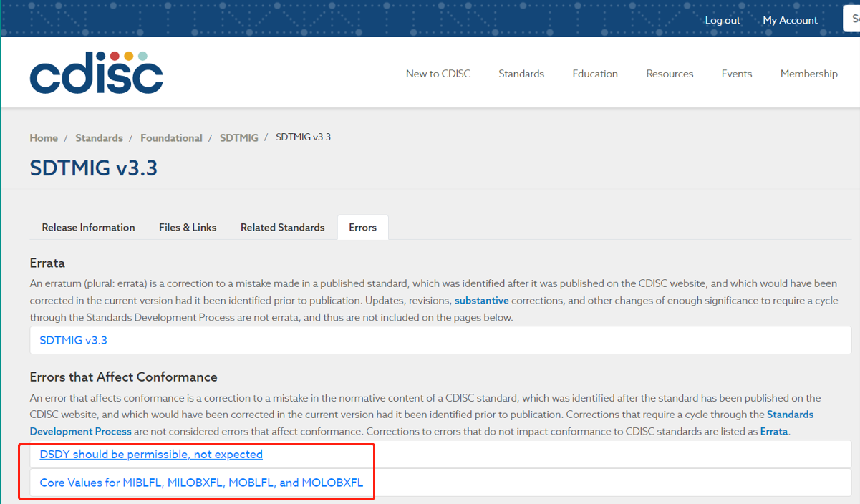Click the SDTMIG v3.3 page heading

[94, 168]
